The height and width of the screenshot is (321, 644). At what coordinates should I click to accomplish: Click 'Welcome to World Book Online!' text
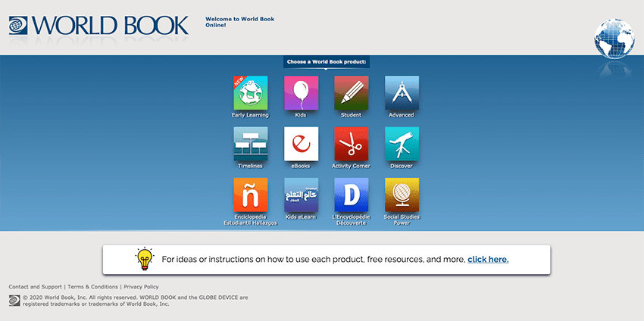pos(240,22)
